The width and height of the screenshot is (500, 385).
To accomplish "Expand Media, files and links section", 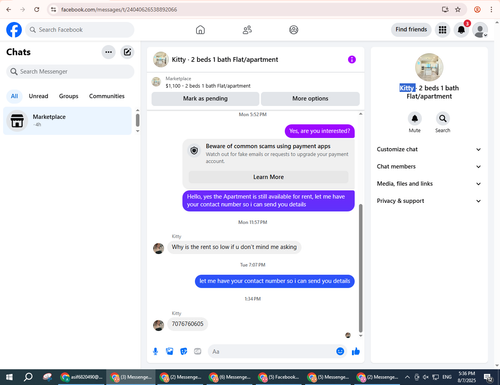I will [x=429, y=184].
